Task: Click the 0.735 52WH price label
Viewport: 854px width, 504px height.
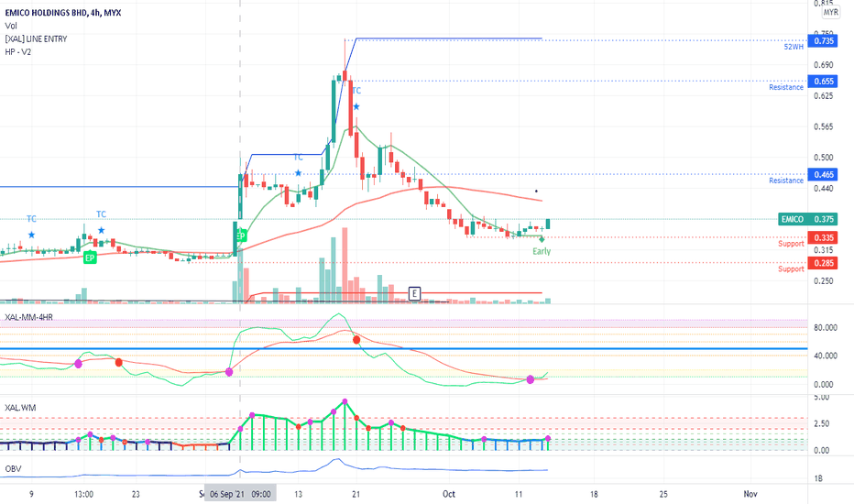Action: [x=823, y=41]
